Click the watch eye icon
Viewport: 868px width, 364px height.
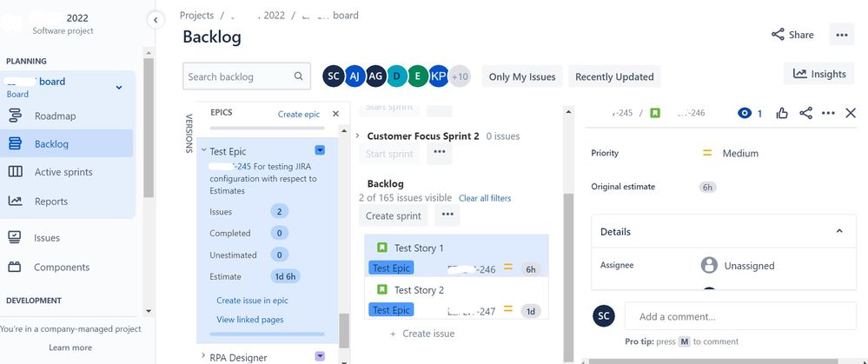point(745,114)
